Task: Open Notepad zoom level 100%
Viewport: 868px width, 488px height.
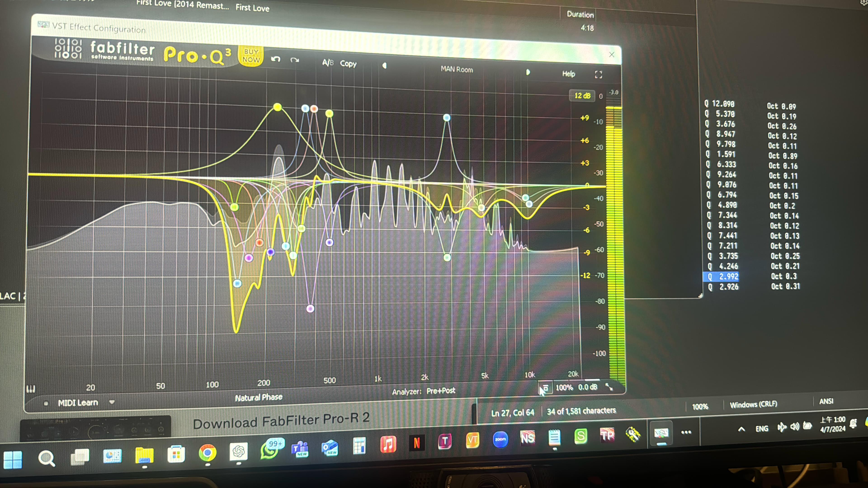Action: (x=700, y=406)
